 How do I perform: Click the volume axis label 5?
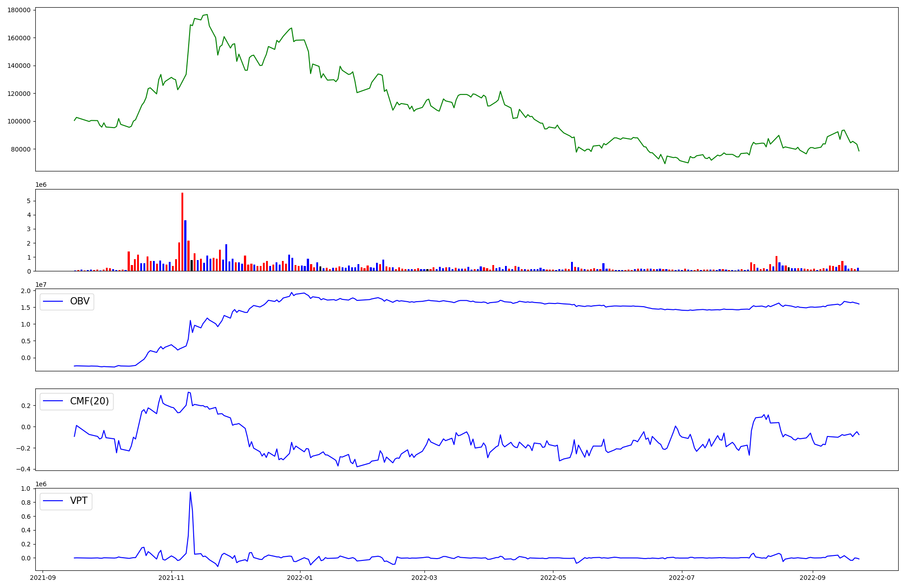(x=29, y=201)
